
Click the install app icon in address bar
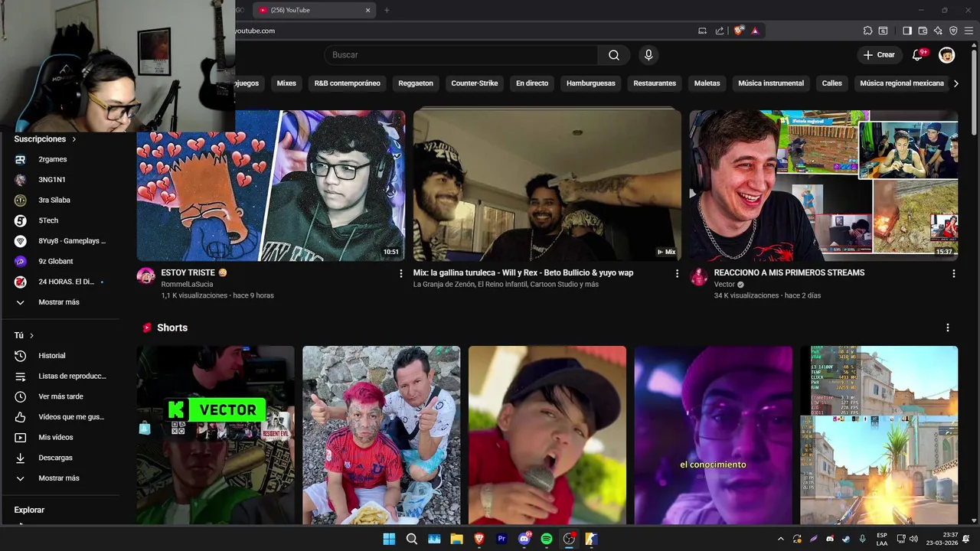tap(702, 31)
